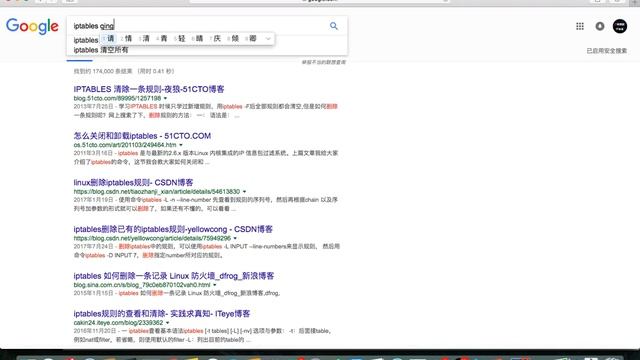The image size is (640, 360).
Task: Click the '2017年1月19日' snippet date
Action: 93,200
